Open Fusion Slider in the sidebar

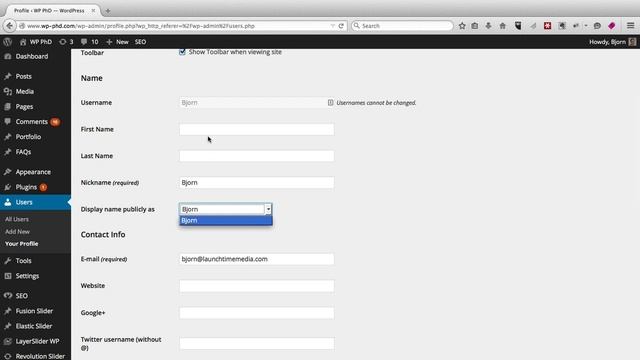35,311
